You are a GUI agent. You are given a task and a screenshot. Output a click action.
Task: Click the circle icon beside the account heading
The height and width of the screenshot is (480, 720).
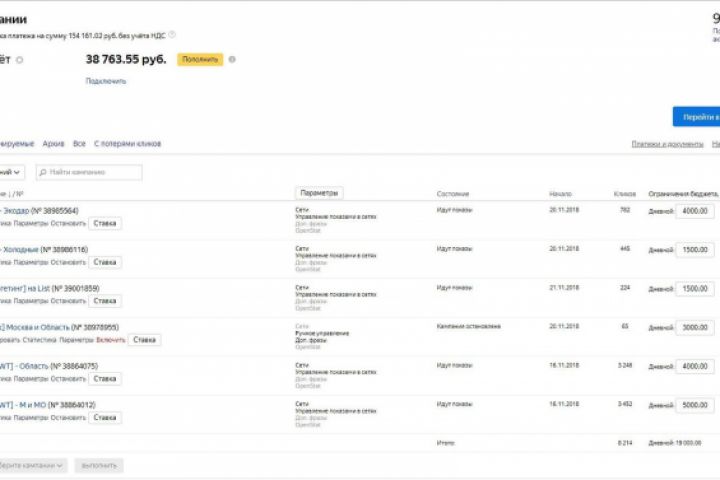coord(20,60)
